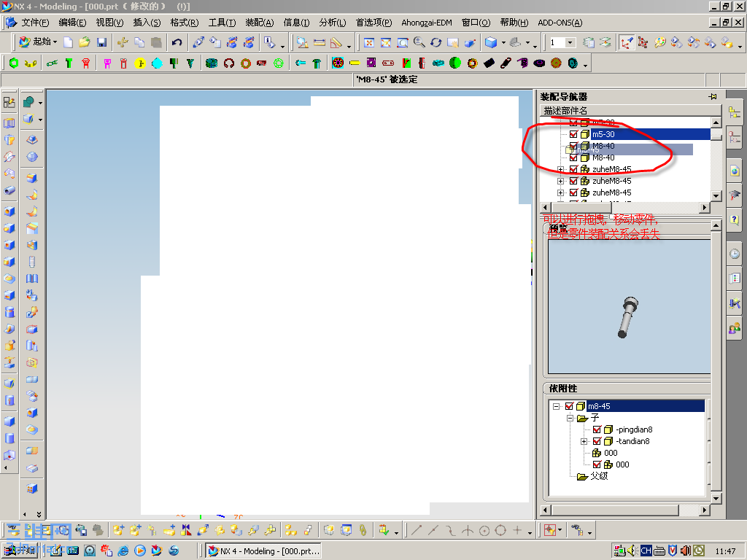The height and width of the screenshot is (560, 747).
Task: Click the 描述部件名 column header
Action: coord(631,111)
